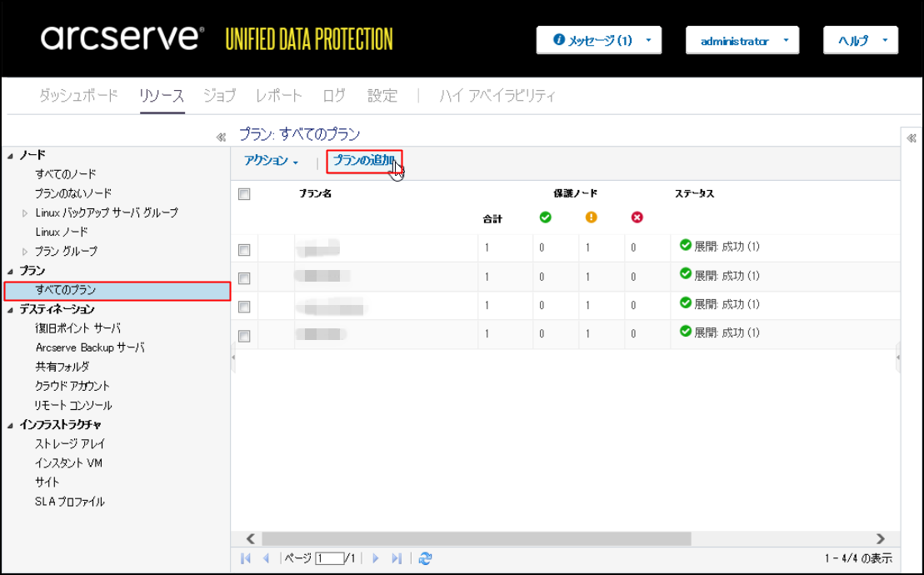
Task: Click the refresh icon in the pagination bar
Action: pyautogui.click(x=425, y=557)
